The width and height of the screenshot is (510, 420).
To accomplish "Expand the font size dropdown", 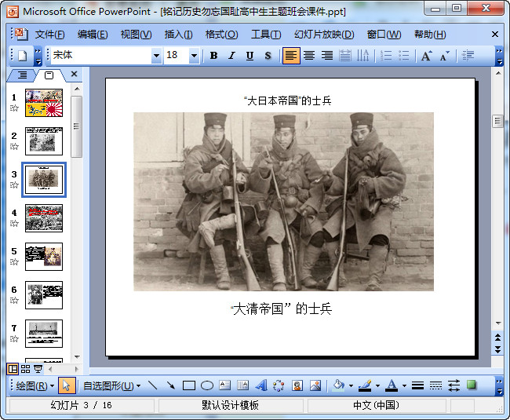I will pos(194,56).
